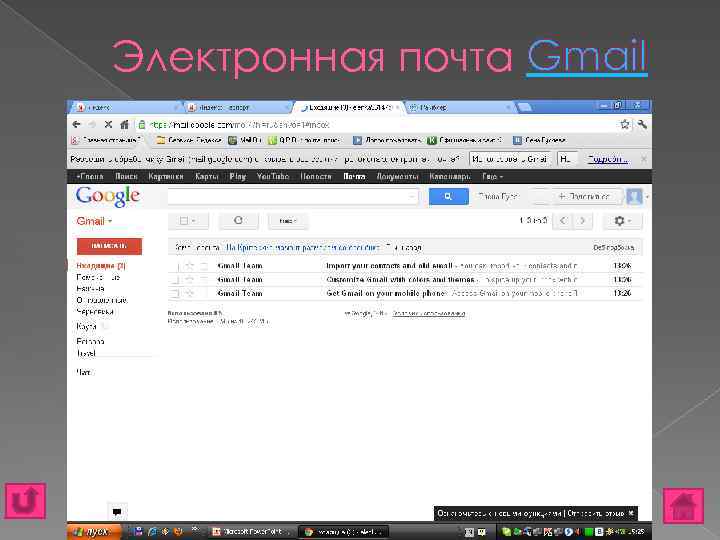Tick checkbox for 'Customize Gmail' email
The height and width of the screenshot is (540, 720).
[174, 279]
